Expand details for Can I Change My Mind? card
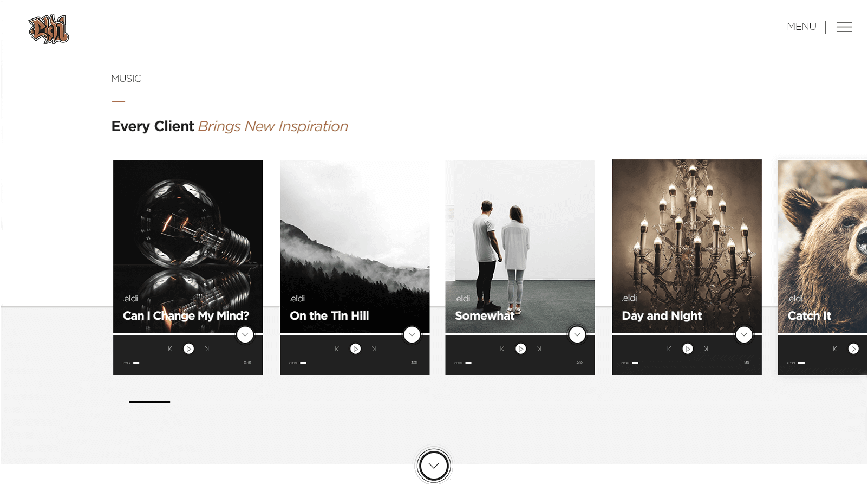Viewport: 868px width, 484px height. pyautogui.click(x=245, y=335)
